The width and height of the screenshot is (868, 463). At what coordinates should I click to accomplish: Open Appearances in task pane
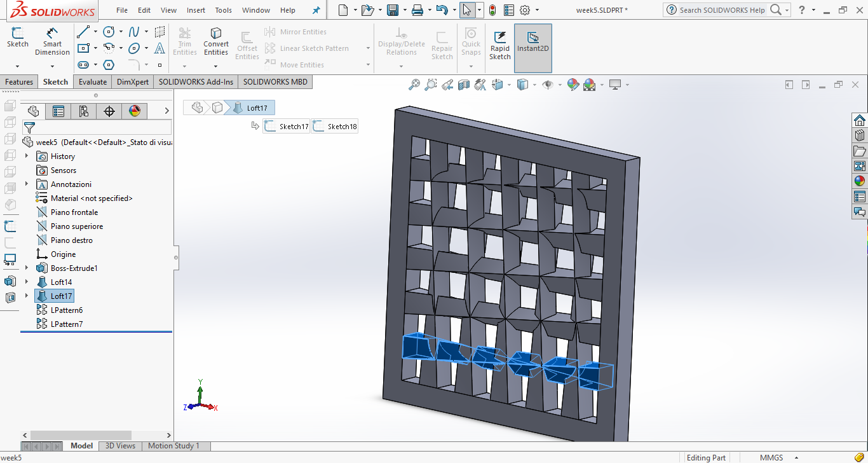(860, 181)
